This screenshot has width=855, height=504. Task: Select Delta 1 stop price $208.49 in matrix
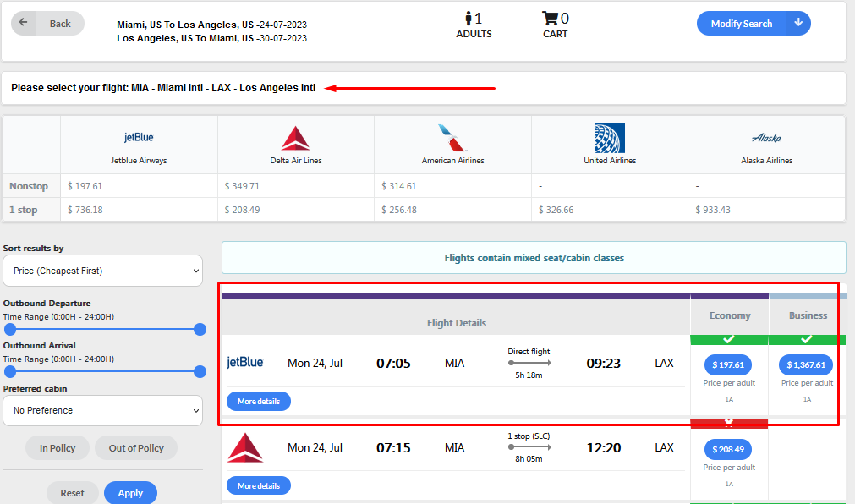[x=242, y=210]
